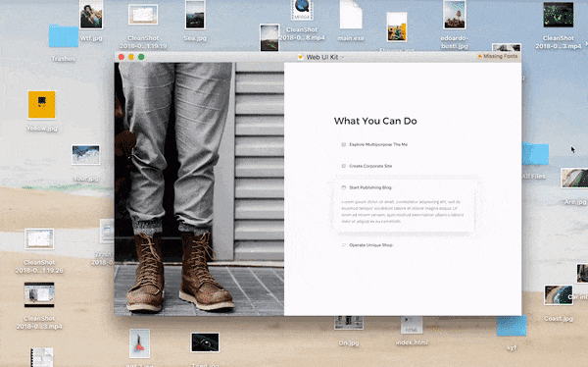Select CleanShot 2018-0...1.19.26 desktop file
Screen dimensions: 588x367
click(x=39, y=251)
